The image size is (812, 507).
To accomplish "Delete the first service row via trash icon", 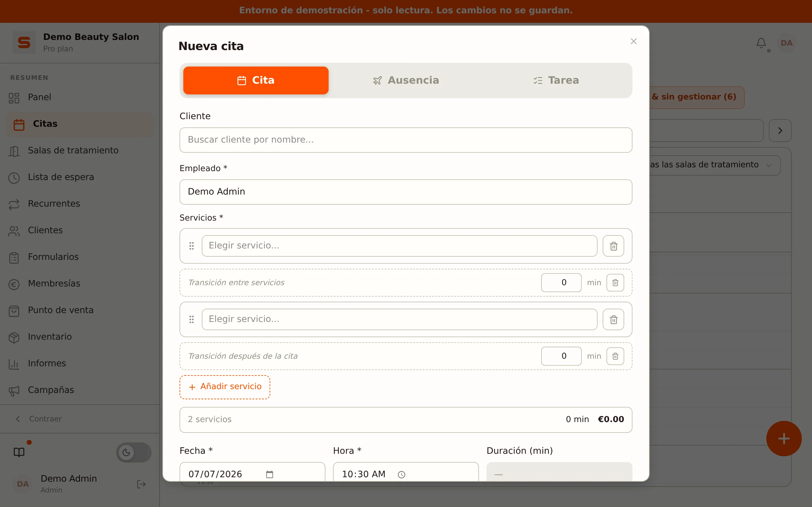I will click(x=613, y=246).
